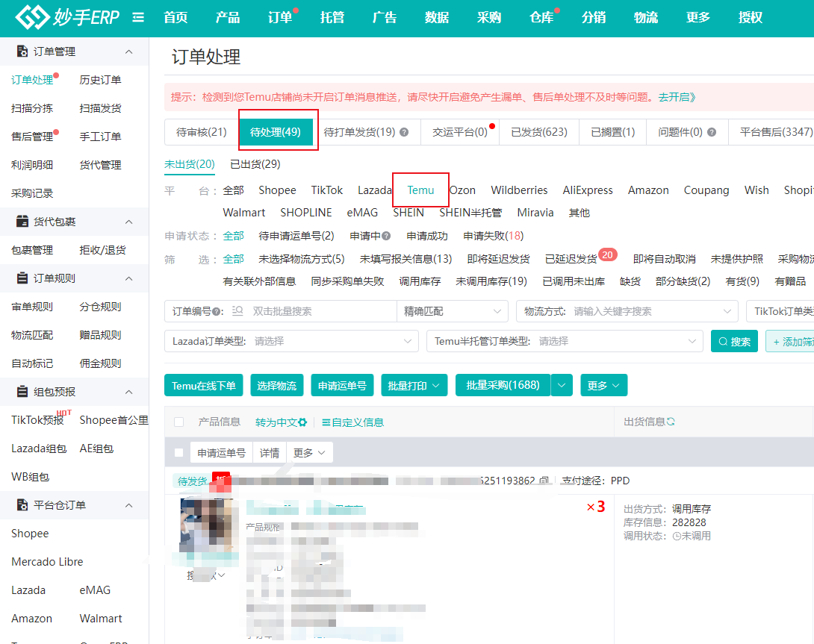This screenshot has width=814, height=644.
Task: Click the 组包预报 section icon
Action: coord(22,392)
